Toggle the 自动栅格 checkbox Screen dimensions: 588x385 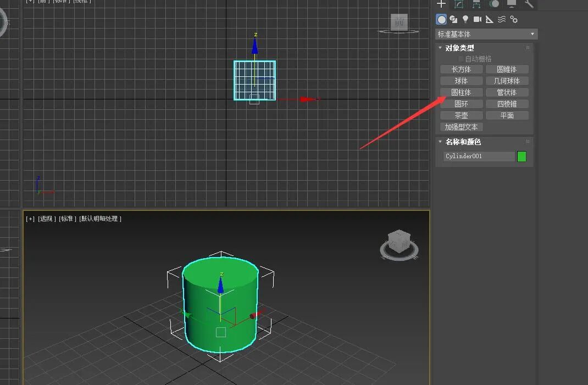pyautogui.click(x=461, y=59)
